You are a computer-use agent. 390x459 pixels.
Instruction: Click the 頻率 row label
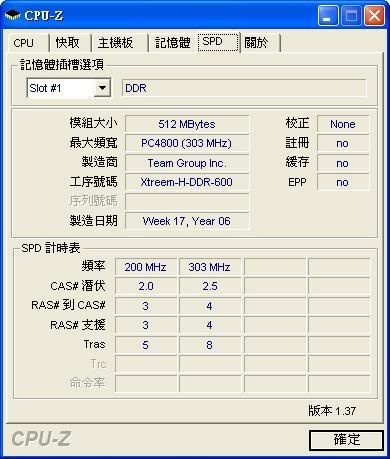tap(94, 266)
